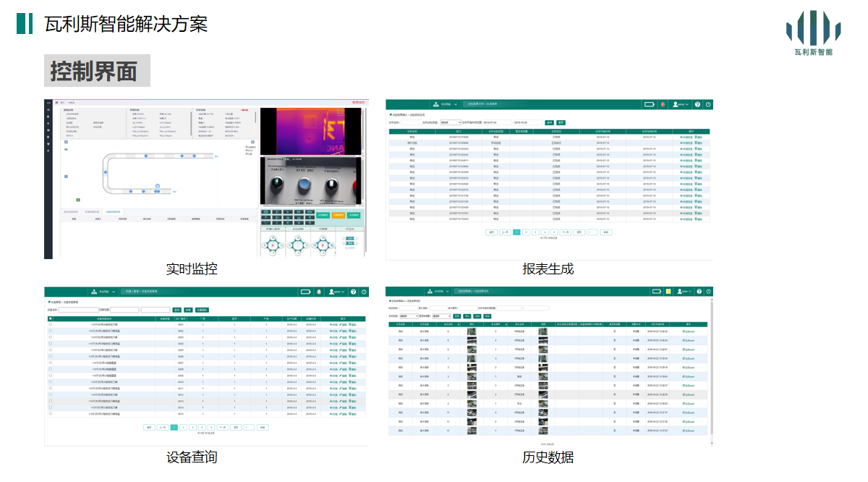This screenshot has height=482, width=868.
Task: Select the third tab below the track map
Action: [x=114, y=212]
